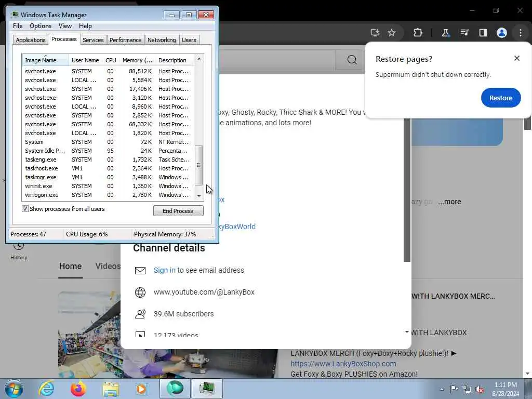Open Windows Explorer folder on taskbar
Image resolution: width=532 pixels, height=399 pixels.
111,389
